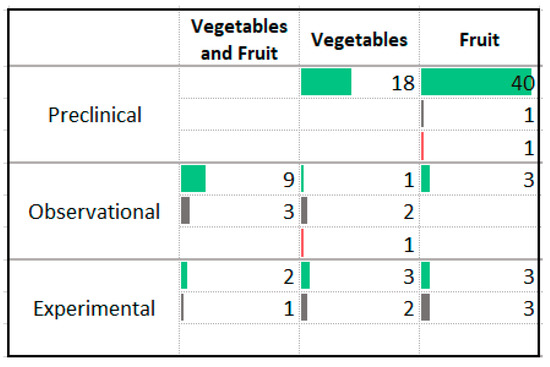The width and height of the screenshot is (550, 367).
Task: Click the green bar in Observational Fruit cell
Action: click(x=425, y=179)
